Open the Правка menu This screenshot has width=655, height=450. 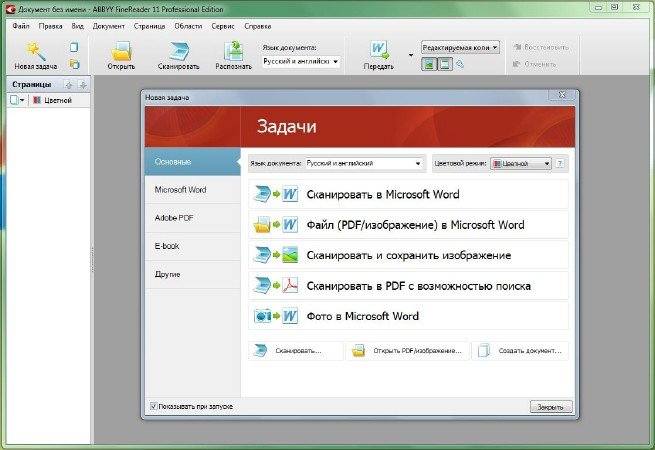click(x=51, y=26)
